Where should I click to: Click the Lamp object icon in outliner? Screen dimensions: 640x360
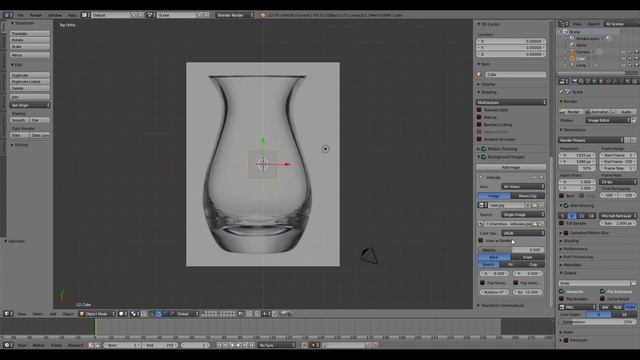point(572,65)
